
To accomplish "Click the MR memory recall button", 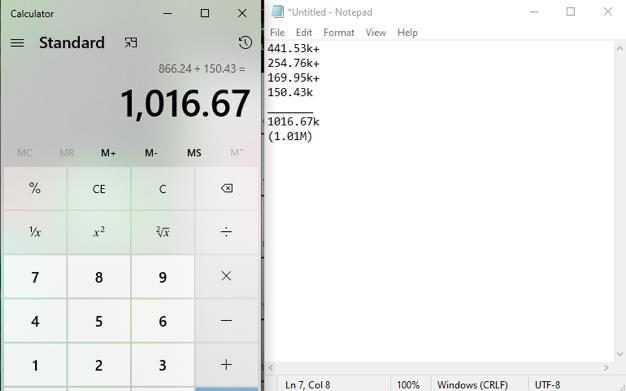I will (67, 153).
